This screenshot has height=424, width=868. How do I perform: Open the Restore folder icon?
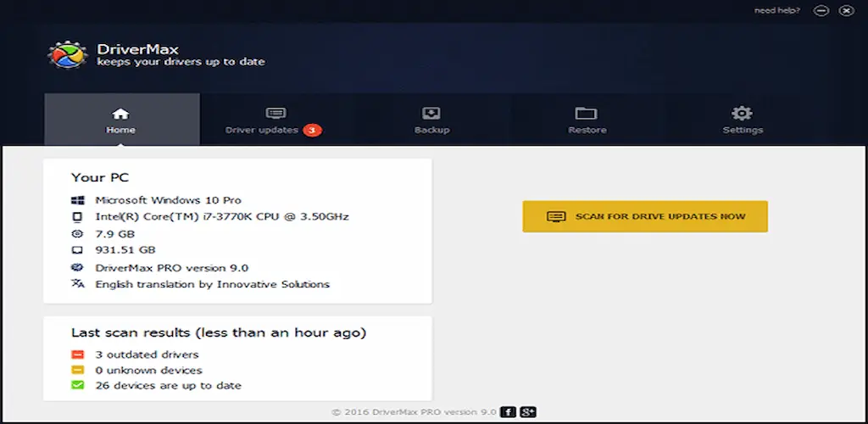[587, 114]
